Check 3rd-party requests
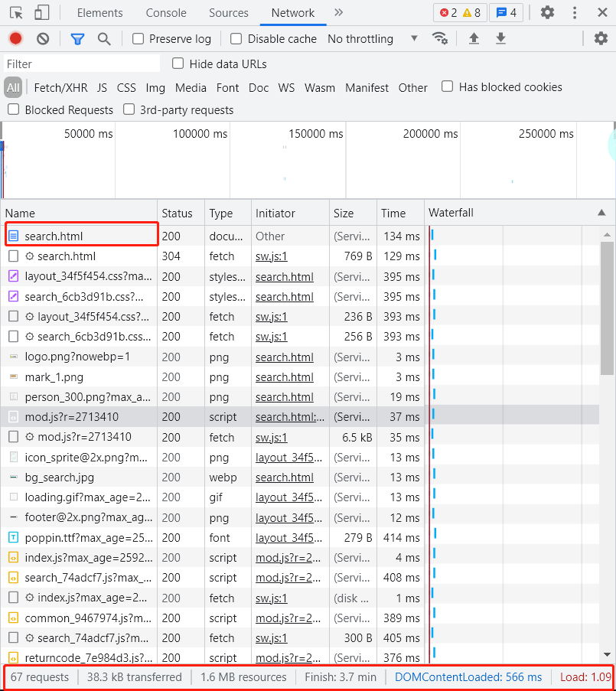The width and height of the screenshot is (616, 691). pos(129,109)
